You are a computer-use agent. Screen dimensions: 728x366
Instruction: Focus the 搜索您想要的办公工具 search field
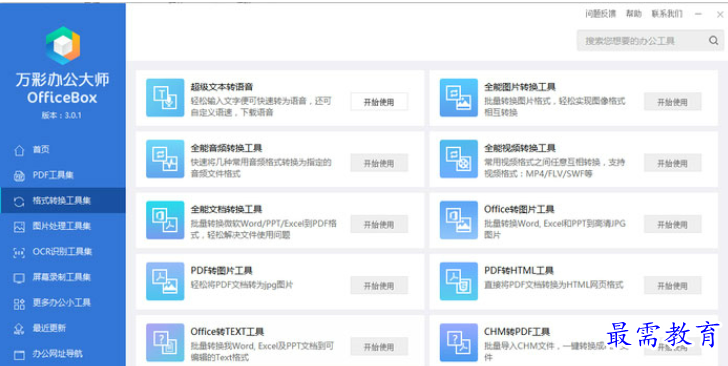(x=650, y=40)
